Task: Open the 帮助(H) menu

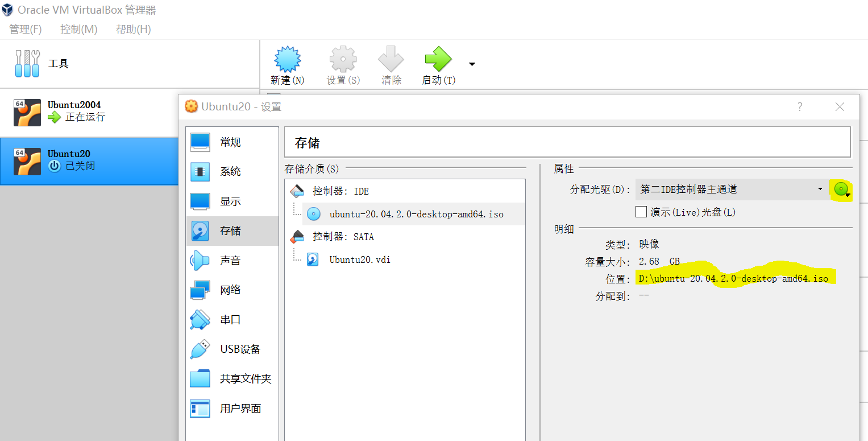Action: [134, 29]
